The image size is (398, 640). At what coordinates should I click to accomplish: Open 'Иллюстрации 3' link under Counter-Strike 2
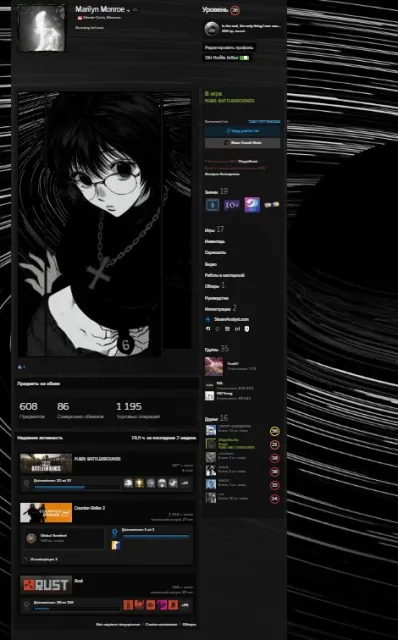point(44,559)
